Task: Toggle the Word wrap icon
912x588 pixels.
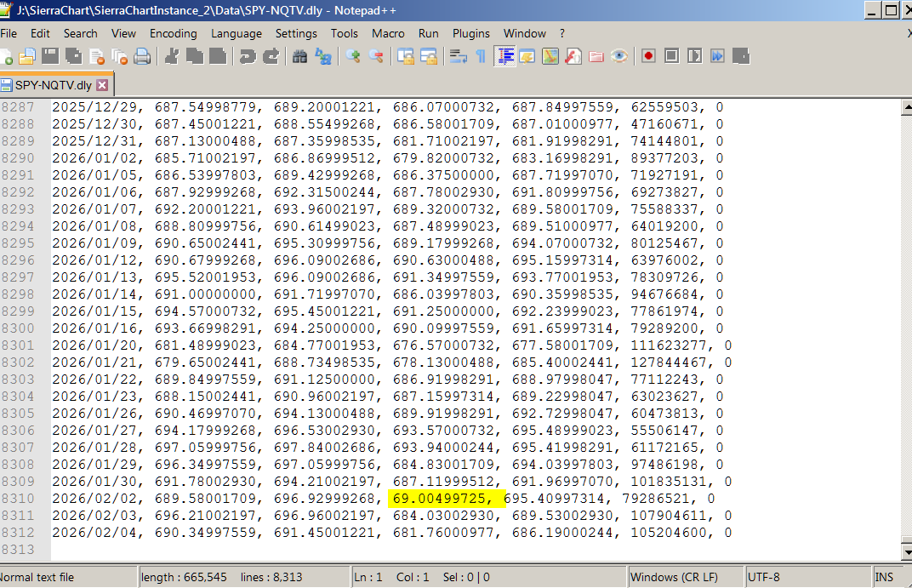Action: (x=459, y=56)
